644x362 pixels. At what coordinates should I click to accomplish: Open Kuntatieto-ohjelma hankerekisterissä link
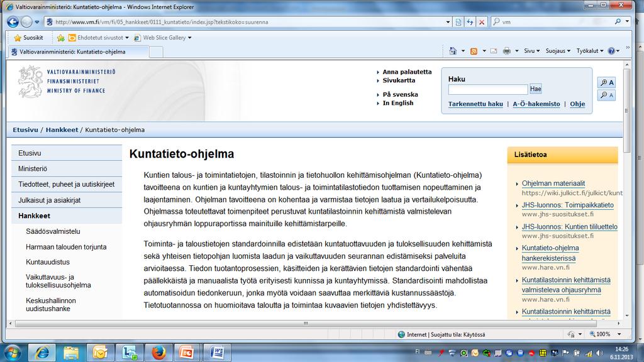coord(550,253)
